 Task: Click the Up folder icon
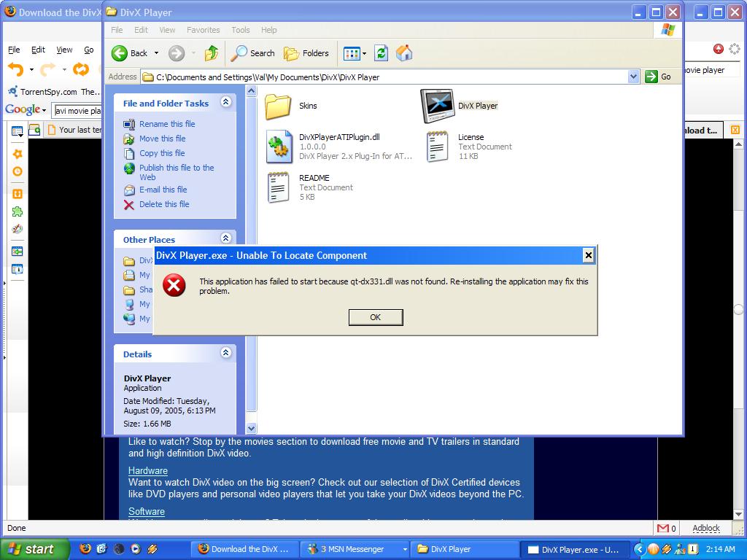point(212,53)
